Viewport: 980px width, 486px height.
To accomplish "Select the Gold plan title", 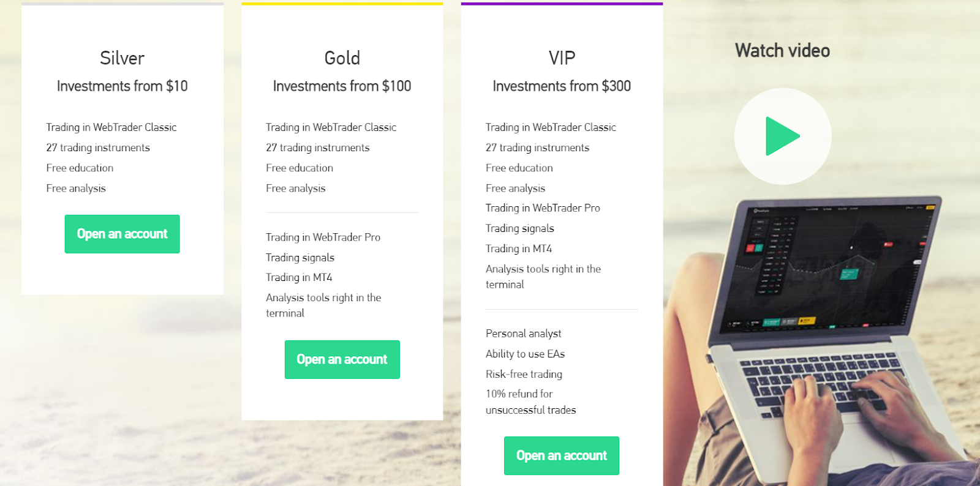I will [x=342, y=58].
